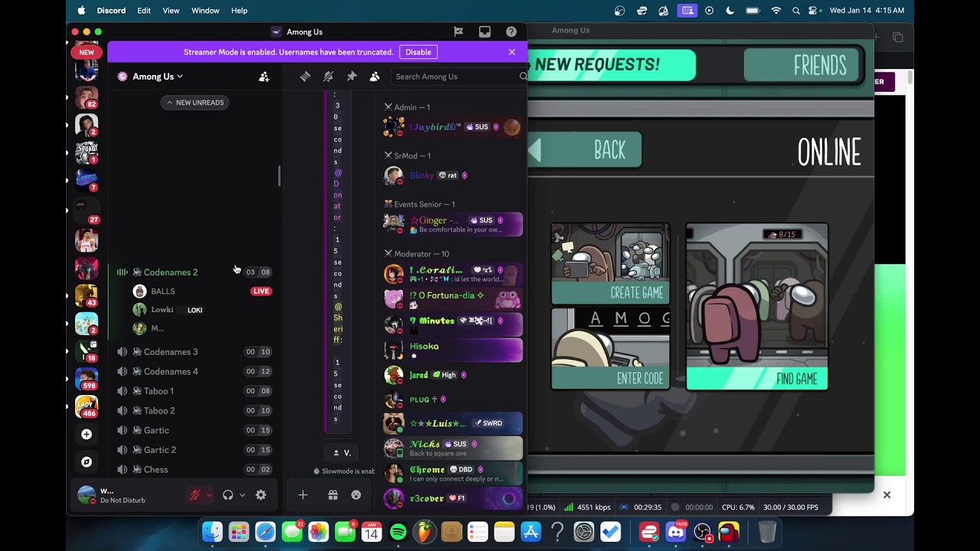This screenshot has width=980, height=551.
Task: Click FIND GAME in Among Us
Action: pyautogui.click(x=757, y=307)
